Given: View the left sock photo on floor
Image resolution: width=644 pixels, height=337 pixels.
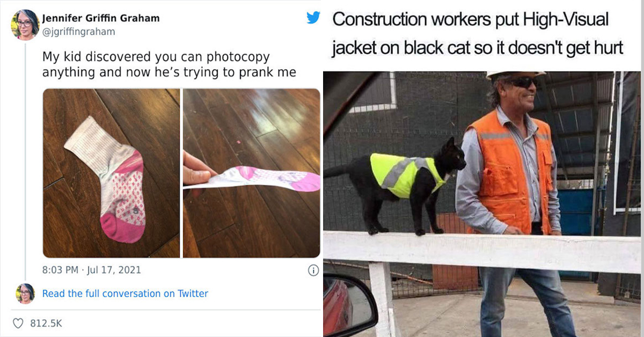Looking at the screenshot, I should point(112,173).
